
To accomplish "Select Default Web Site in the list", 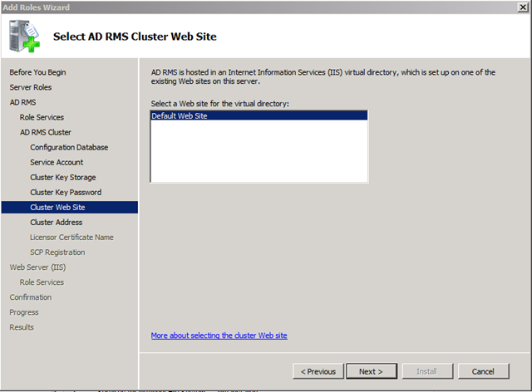I will tap(259, 115).
